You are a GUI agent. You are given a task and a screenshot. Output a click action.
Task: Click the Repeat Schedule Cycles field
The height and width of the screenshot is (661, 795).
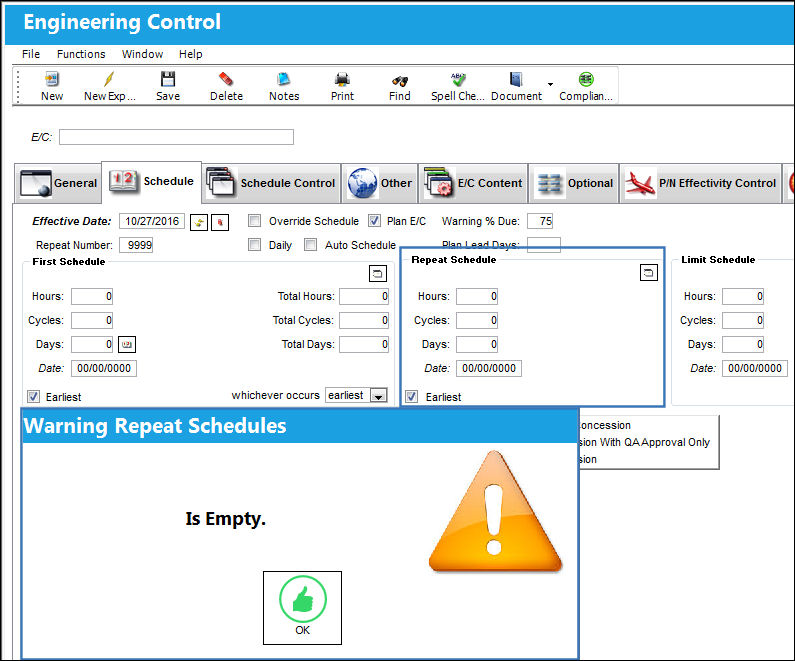click(x=477, y=320)
